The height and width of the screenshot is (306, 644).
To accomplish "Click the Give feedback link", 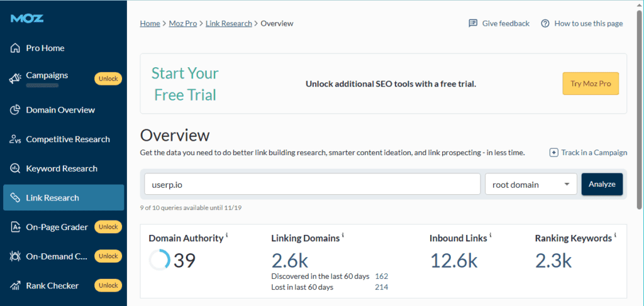I will 499,23.
